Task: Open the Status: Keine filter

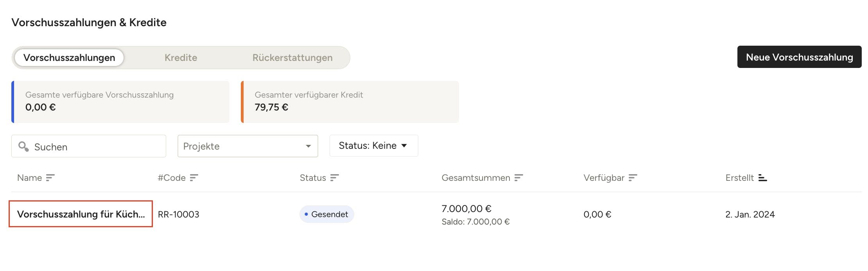Action: tap(373, 146)
